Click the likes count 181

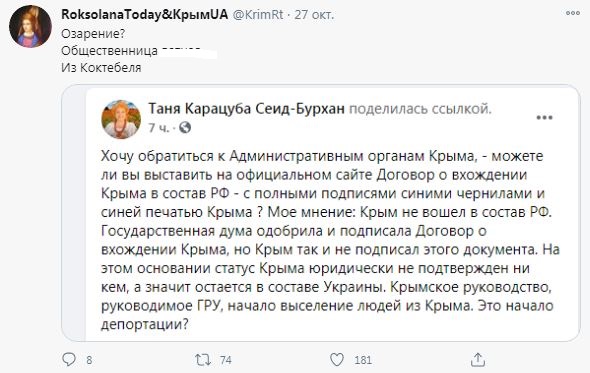(363, 360)
